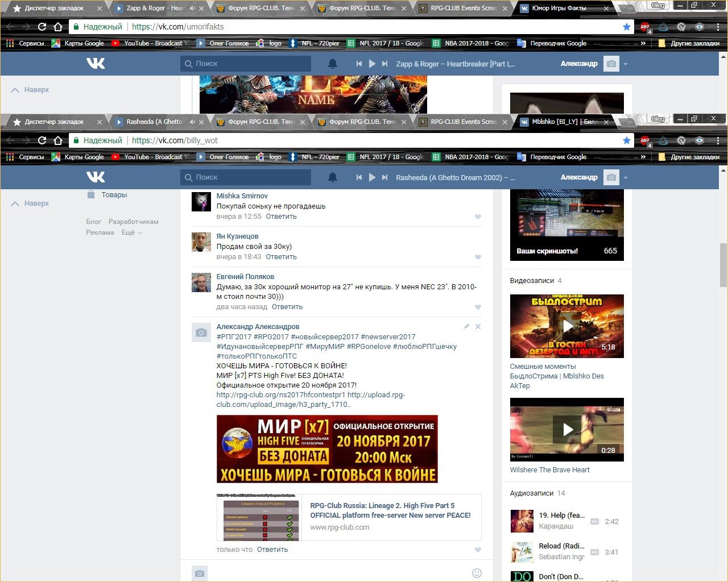The width and height of the screenshot is (728, 582).
Task: Like Mishka Smirnov's comment
Action: 478,217
